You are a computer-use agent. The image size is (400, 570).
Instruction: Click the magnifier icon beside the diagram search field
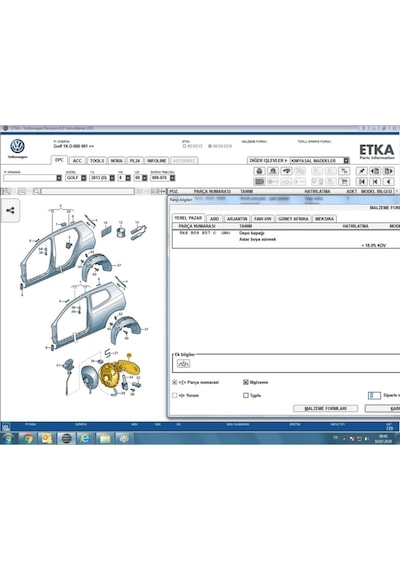(37, 191)
